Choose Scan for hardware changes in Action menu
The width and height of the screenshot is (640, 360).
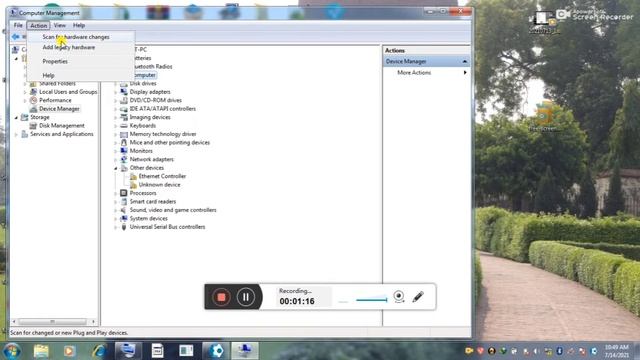[76, 37]
